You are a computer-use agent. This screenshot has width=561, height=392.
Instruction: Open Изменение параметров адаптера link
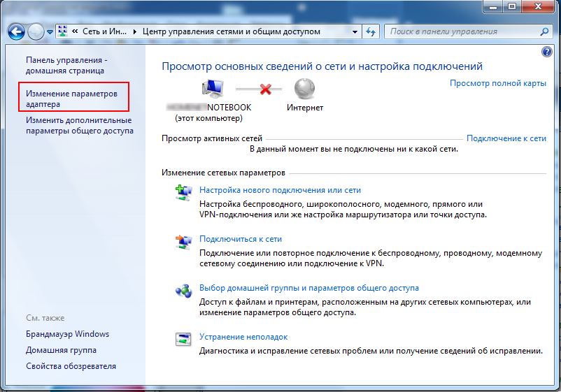[x=72, y=99]
